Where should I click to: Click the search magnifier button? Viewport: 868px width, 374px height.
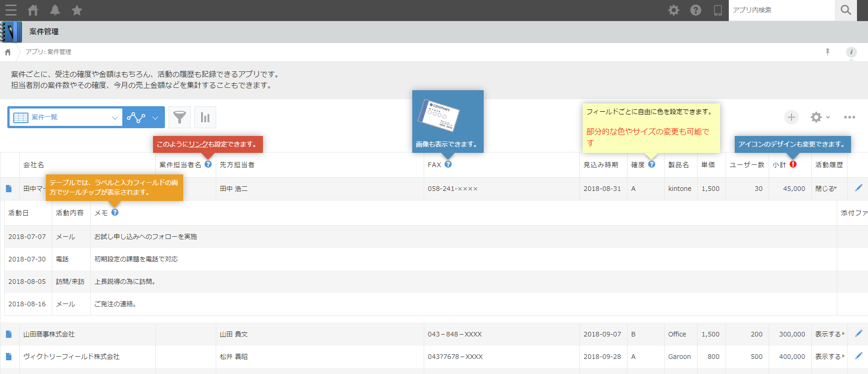pyautogui.click(x=846, y=10)
